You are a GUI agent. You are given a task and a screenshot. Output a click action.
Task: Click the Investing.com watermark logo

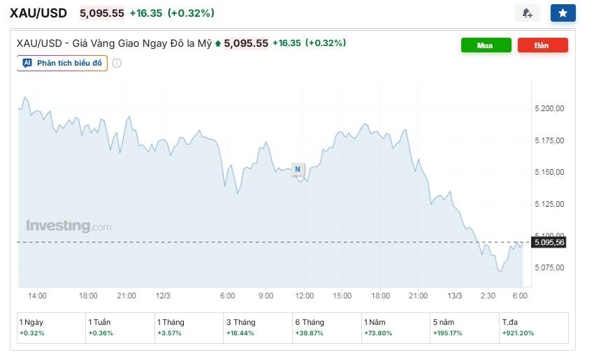[x=68, y=226]
